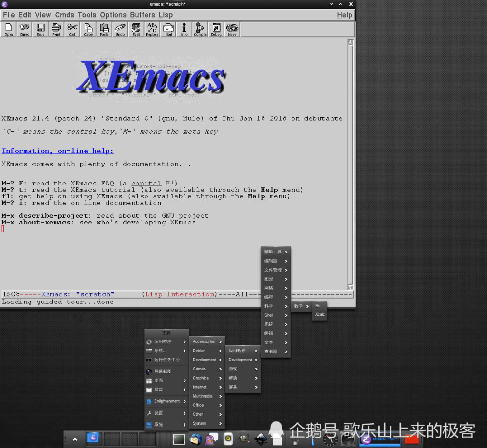The height and width of the screenshot is (448, 487).
Task: Choose 运行任务中心 in the main menu
Action: 166,360
